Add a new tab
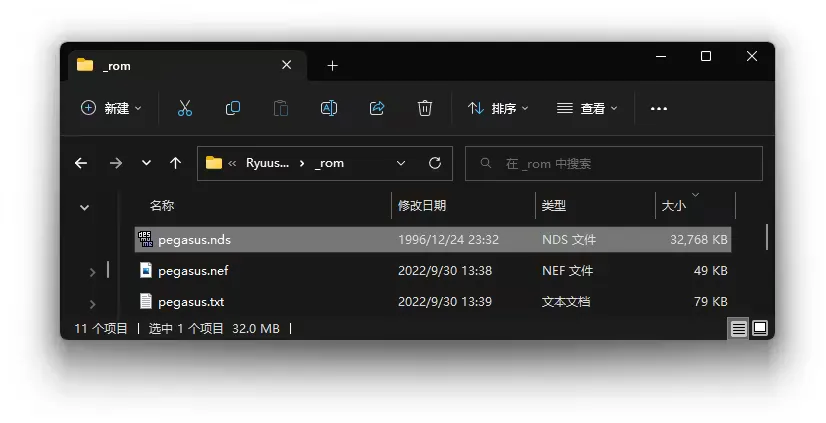826x423 pixels. tap(332, 65)
